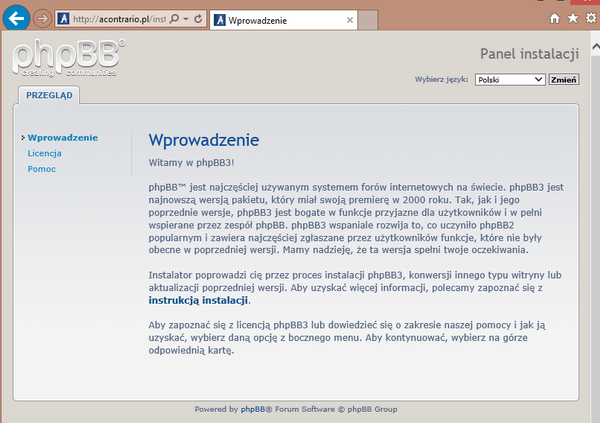Click the browser forward arrow button
Image resolution: width=600 pixels, height=423 pixels.
click(x=42, y=19)
